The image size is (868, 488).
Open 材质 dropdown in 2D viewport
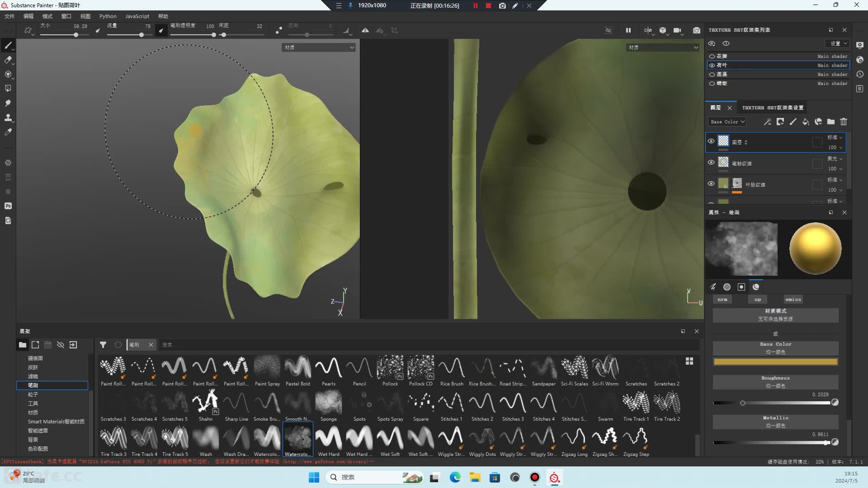[x=662, y=47]
